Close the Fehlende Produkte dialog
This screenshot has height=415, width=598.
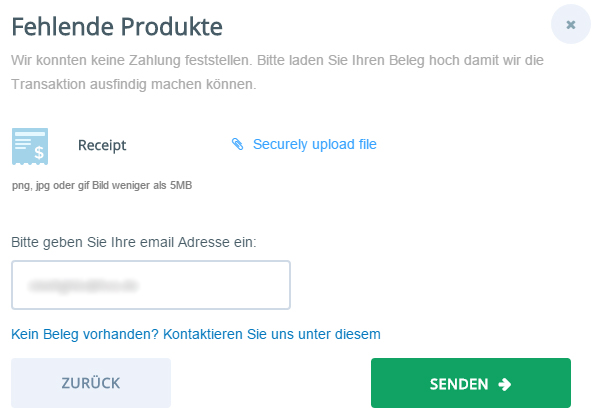[571, 24]
